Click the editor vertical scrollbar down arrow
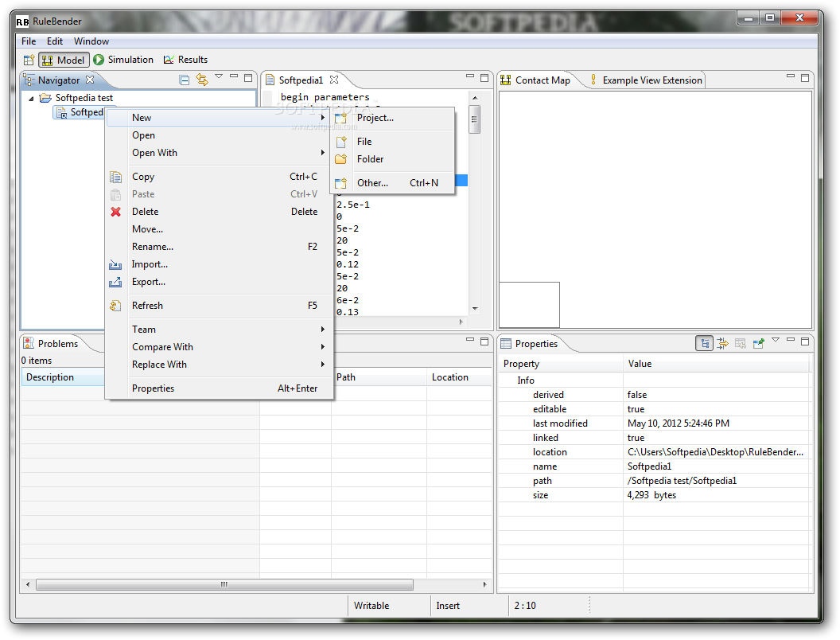 475,309
